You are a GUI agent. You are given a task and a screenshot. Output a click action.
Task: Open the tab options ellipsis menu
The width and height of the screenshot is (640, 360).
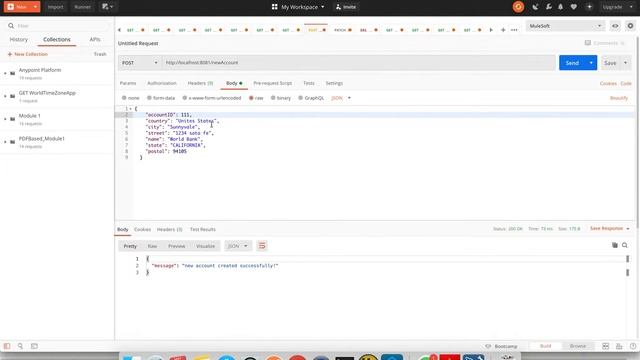click(x=514, y=30)
